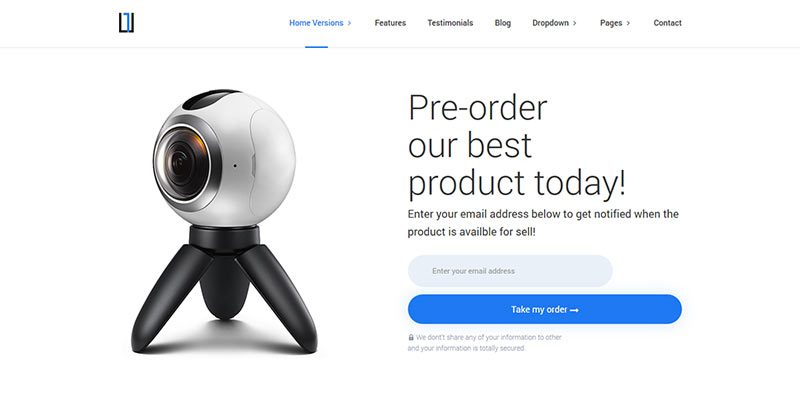
Task: Click the 360 camera product image
Action: 224,221
